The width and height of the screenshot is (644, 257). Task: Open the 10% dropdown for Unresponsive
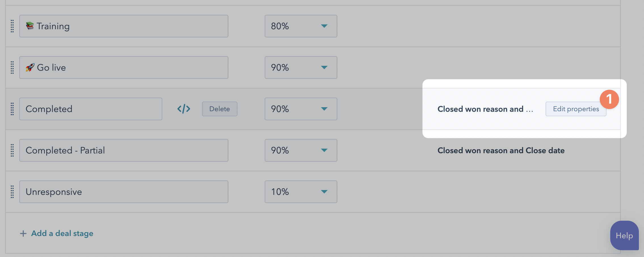point(301,192)
